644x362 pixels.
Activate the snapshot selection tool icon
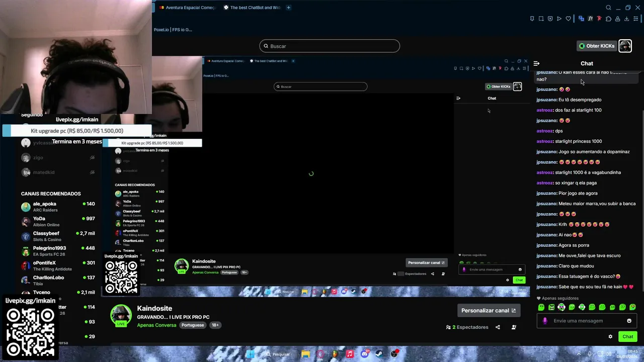click(541, 19)
